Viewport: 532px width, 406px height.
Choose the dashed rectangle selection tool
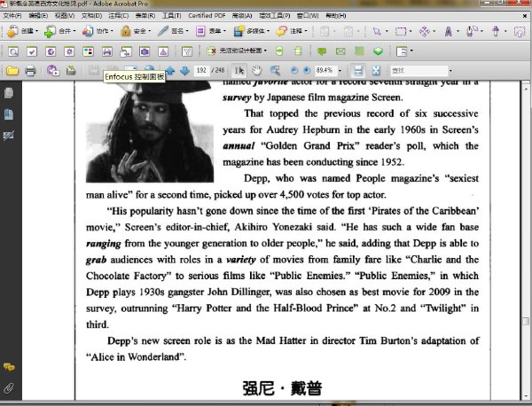click(x=401, y=32)
